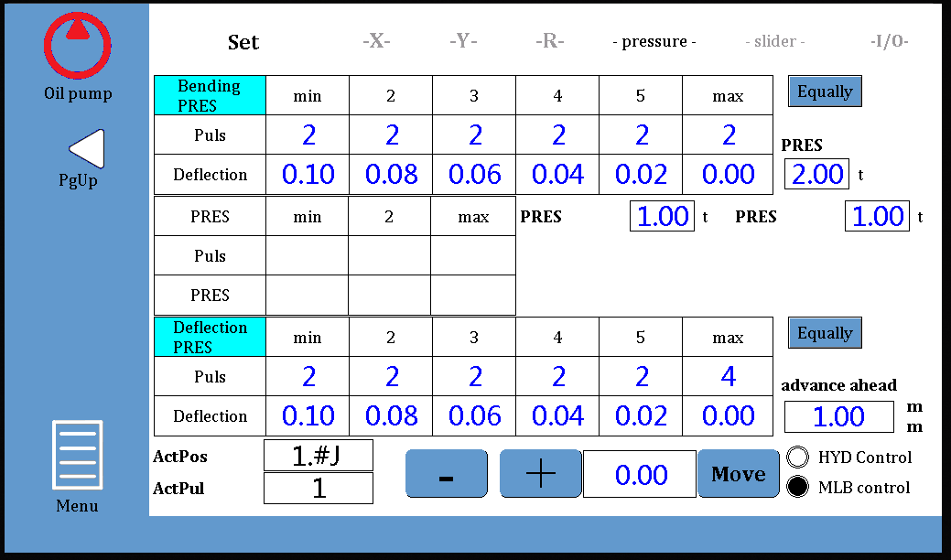Switch to the -Y- axis tab
Image resolution: width=951 pixels, height=560 pixels.
(463, 41)
